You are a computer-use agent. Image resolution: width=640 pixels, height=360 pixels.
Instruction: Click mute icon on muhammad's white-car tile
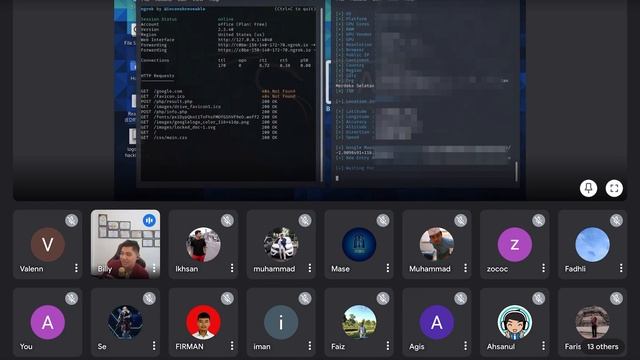(x=305, y=221)
